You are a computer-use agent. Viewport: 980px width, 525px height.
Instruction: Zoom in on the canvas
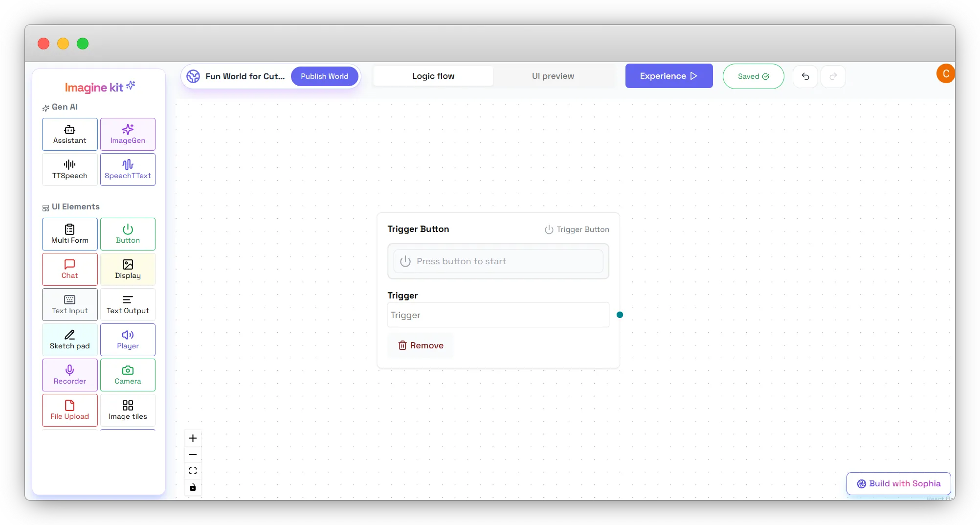click(193, 438)
